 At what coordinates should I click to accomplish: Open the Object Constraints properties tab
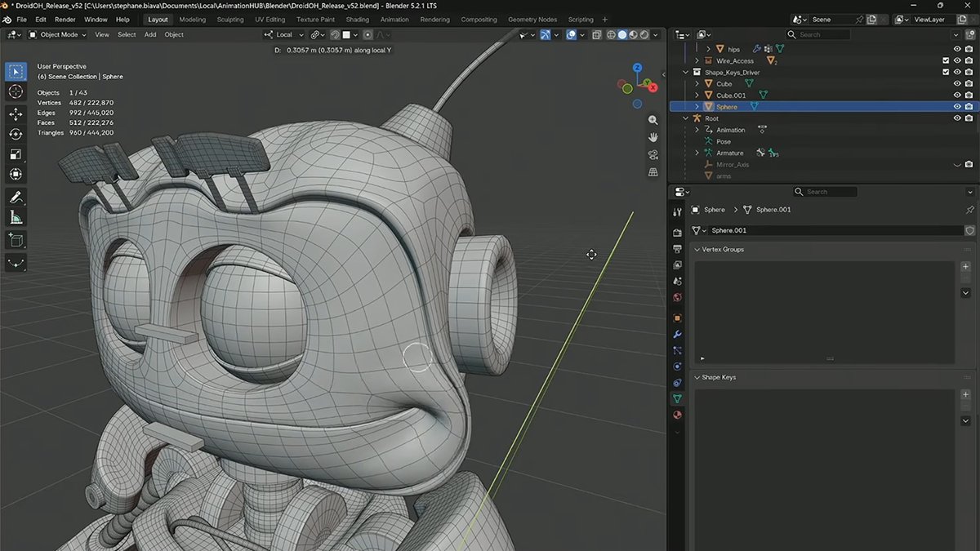[677, 383]
